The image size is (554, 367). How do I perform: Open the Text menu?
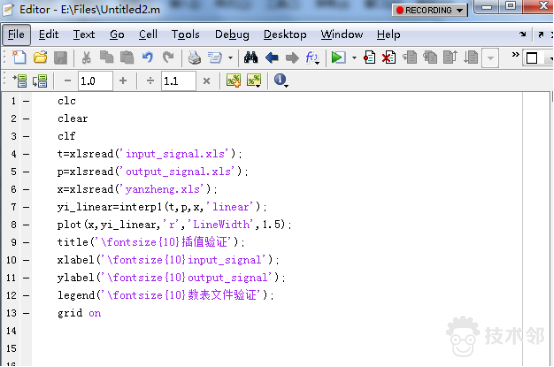coord(84,35)
